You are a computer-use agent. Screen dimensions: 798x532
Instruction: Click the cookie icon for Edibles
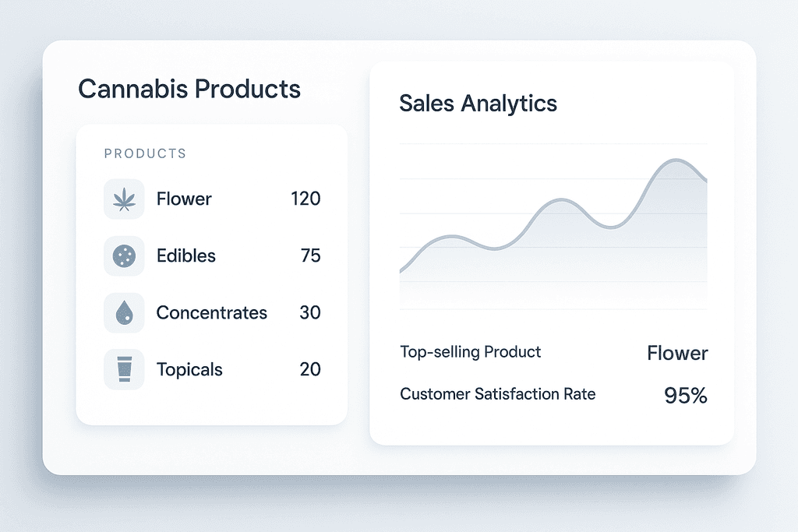pyautogui.click(x=124, y=255)
